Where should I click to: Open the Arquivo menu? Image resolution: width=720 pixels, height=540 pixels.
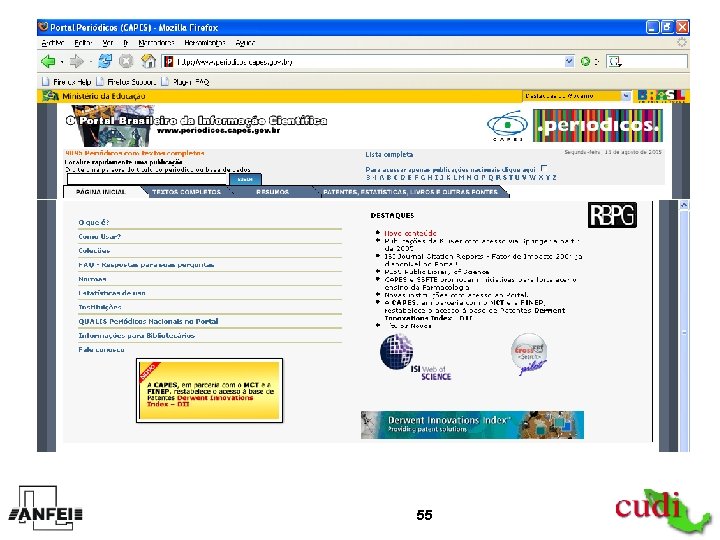[x=52, y=43]
